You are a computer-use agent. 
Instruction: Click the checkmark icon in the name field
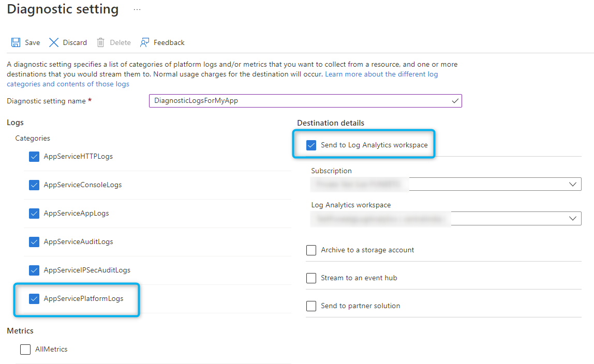pyautogui.click(x=454, y=100)
